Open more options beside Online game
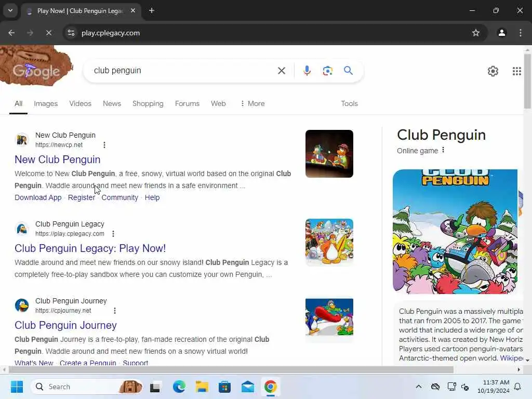The image size is (532, 399). (443, 150)
